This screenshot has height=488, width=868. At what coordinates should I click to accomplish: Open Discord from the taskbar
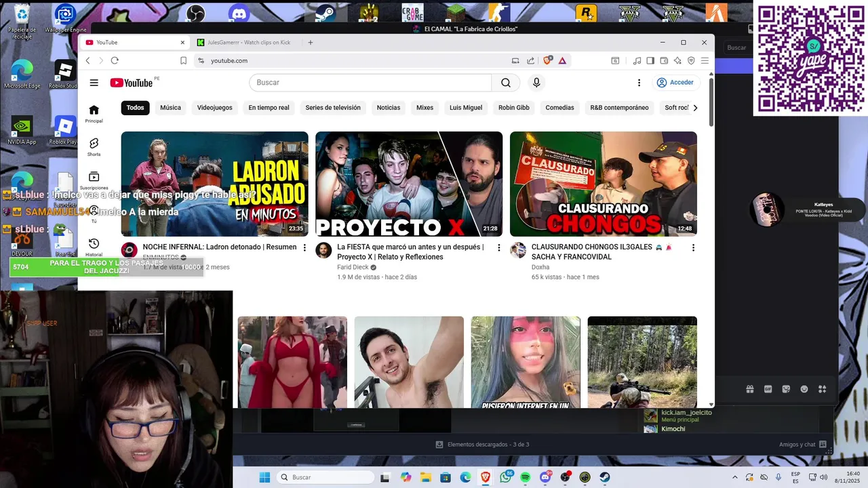545,477
